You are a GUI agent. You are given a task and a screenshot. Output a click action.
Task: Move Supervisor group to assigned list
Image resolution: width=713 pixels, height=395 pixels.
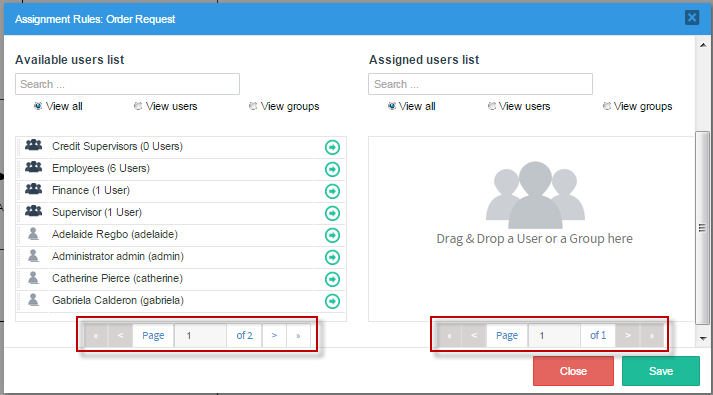coord(332,213)
